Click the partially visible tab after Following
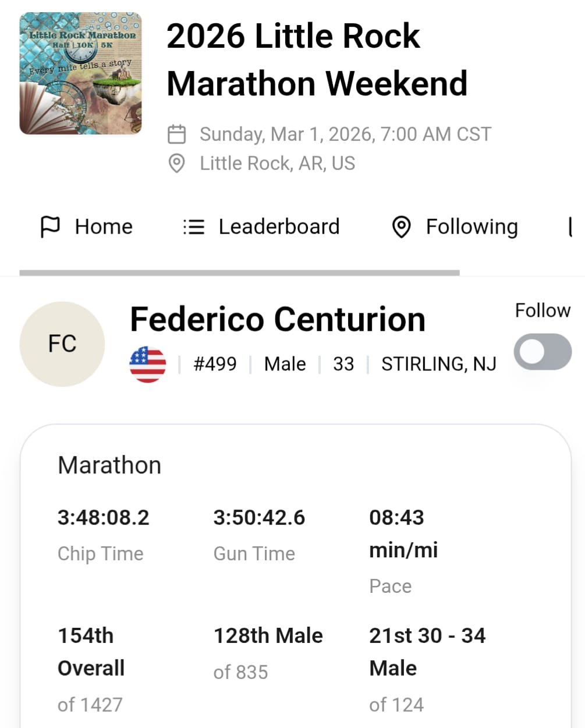This screenshot has width=585, height=728. click(x=571, y=227)
